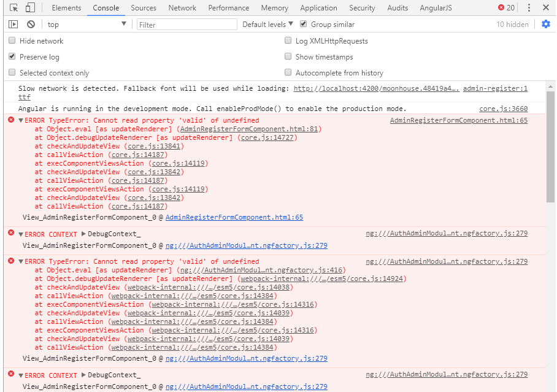Viewport: 557px width, 392px height.
Task: Toggle the device toolbar icon
Action: tap(30, 7)
